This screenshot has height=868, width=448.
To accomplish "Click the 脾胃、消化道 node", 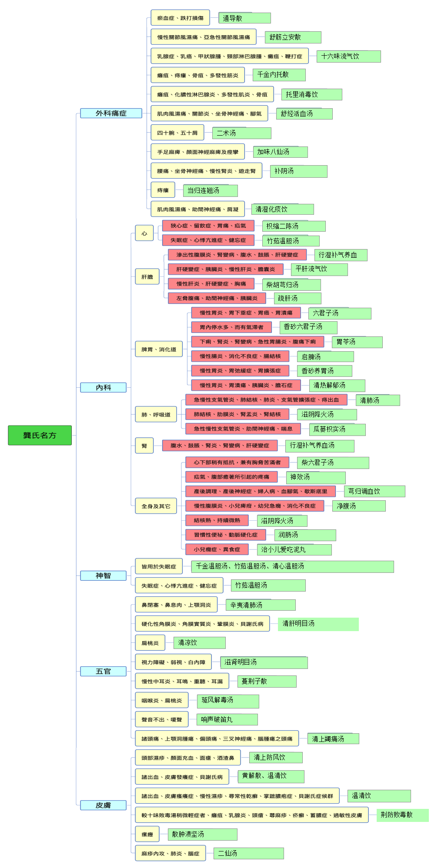I will (159, 349).
